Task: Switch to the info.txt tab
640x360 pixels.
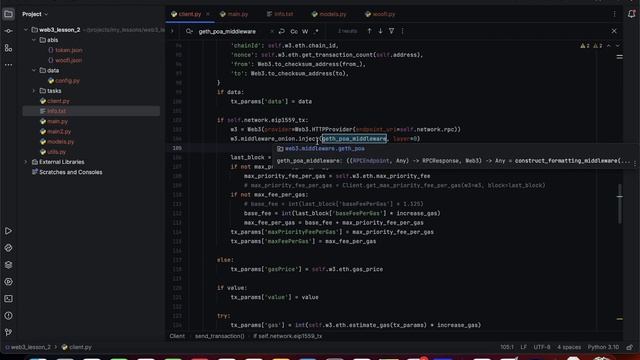Action: pyautogui.click(x=280, y=14)
